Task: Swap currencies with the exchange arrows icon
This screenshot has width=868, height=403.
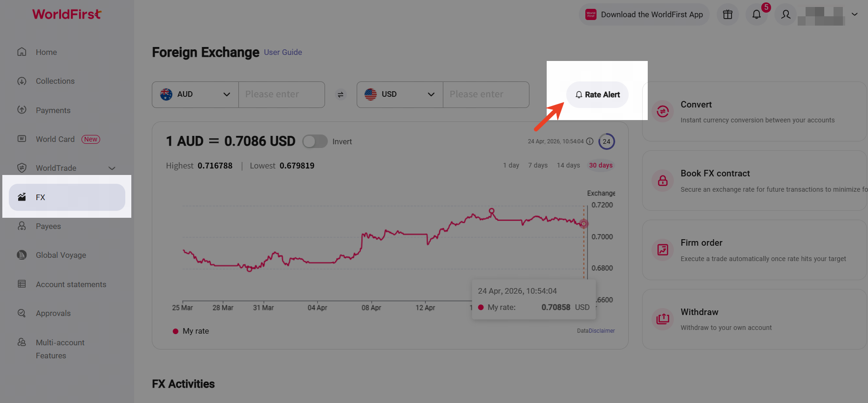Action: coord(341,94)
